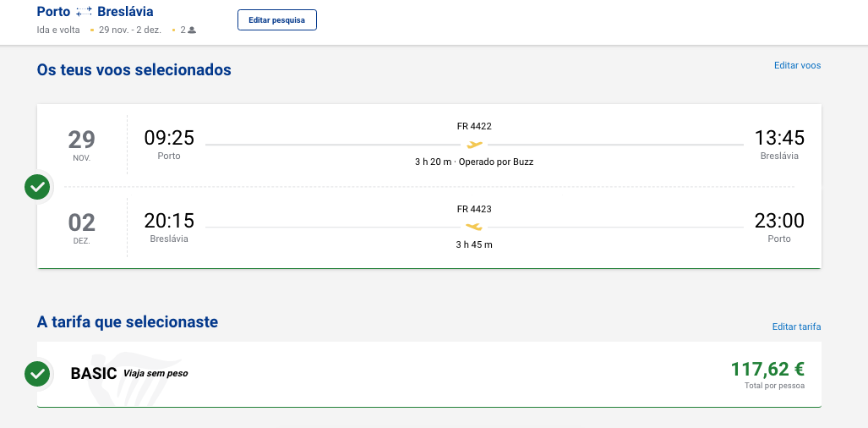Click the green checkmark beside BASIC fare

coord(37,375)
